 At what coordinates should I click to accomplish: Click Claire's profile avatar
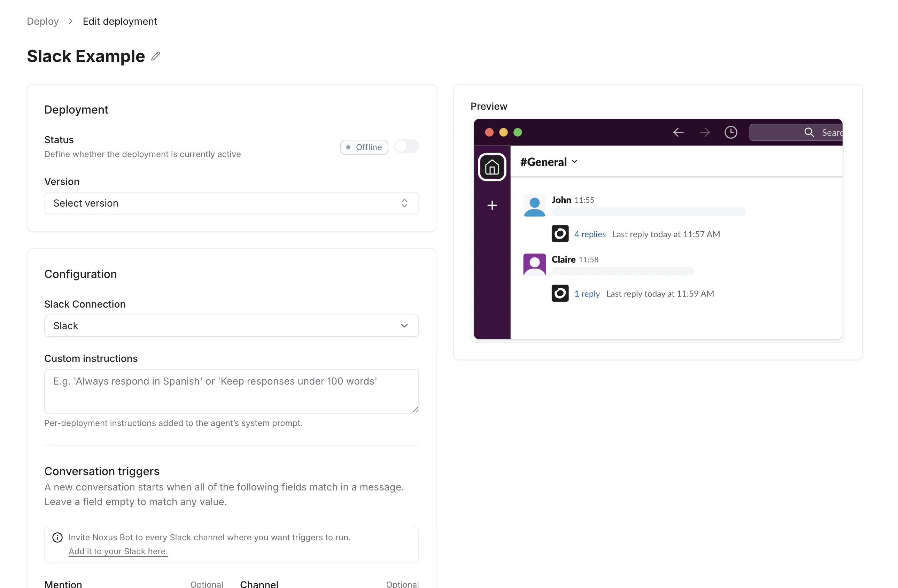[534, 264]
